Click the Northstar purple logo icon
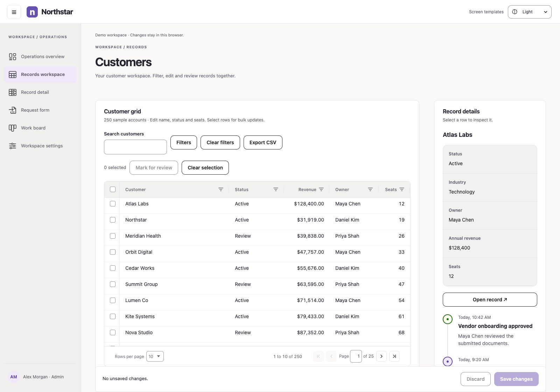560x392 pixels. coord(32,12)
